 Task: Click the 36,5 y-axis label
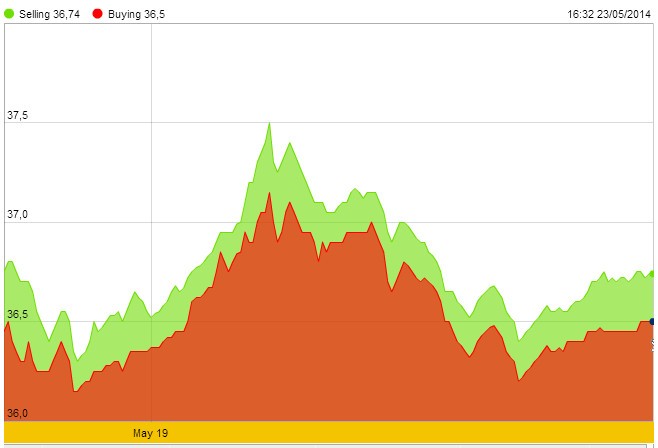(x=18, y=315)
